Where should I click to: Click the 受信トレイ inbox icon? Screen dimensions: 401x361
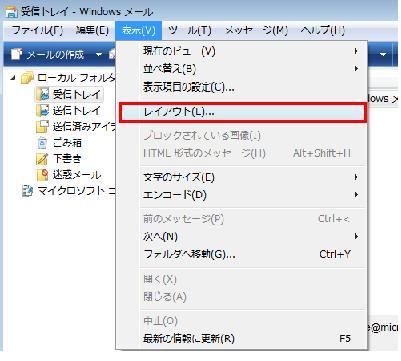pos(43,94)
